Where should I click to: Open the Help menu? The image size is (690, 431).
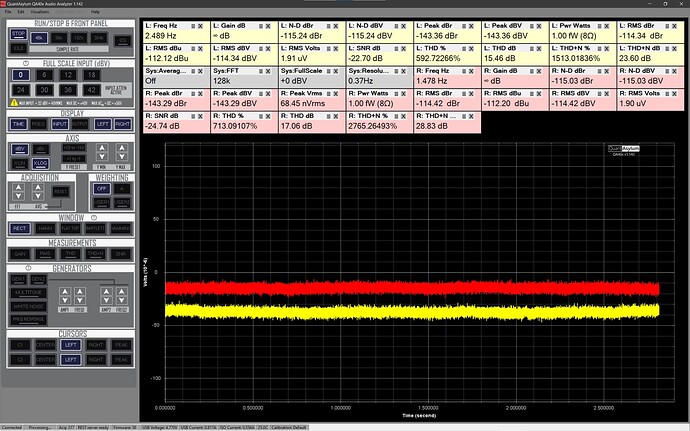coord(95,12)
